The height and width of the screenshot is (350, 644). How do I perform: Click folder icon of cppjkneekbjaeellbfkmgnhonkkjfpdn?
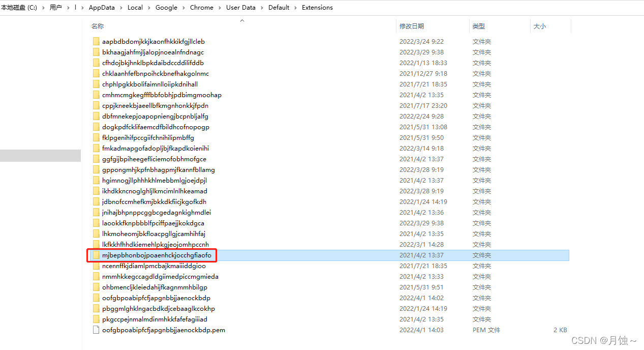[x=96, y=106]
